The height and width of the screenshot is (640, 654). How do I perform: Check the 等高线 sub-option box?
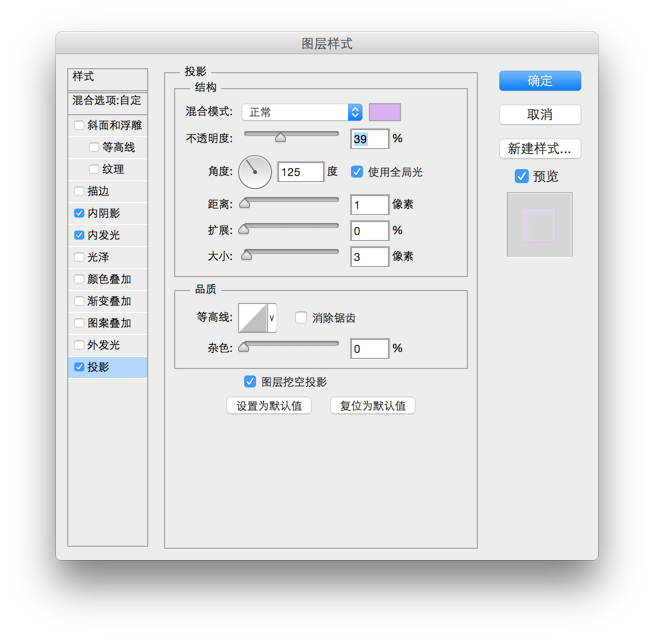(x=94, y=147)
